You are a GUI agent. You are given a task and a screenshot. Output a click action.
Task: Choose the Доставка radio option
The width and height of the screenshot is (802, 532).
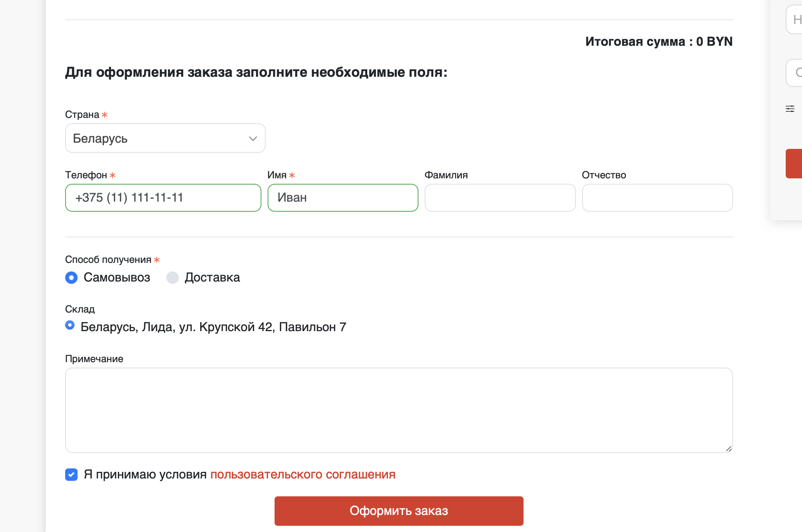click(173, 278)
